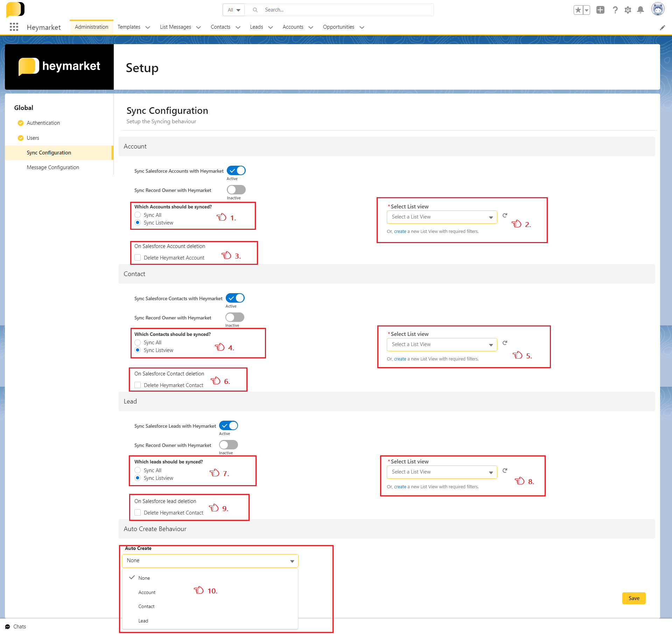Toggle Sync Record Owner in Lead section

229,445
